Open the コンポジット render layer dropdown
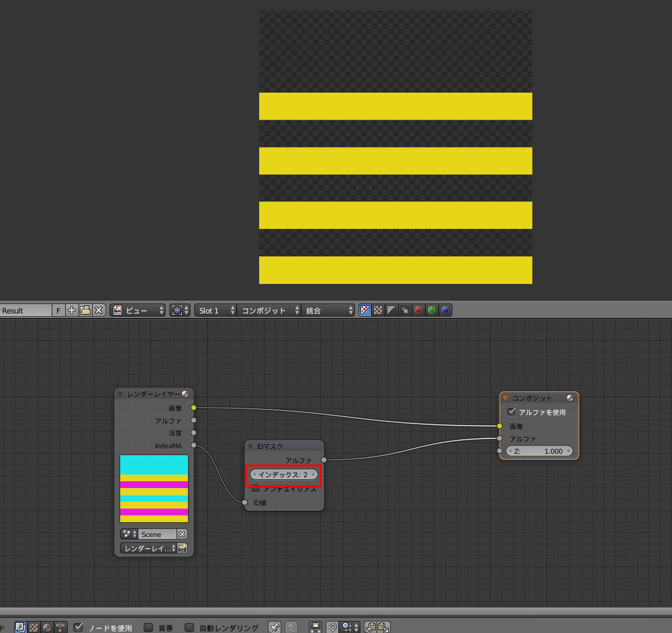Image resolution: width=672 pixels, height=633 pixels. click(x=269, y=310)
